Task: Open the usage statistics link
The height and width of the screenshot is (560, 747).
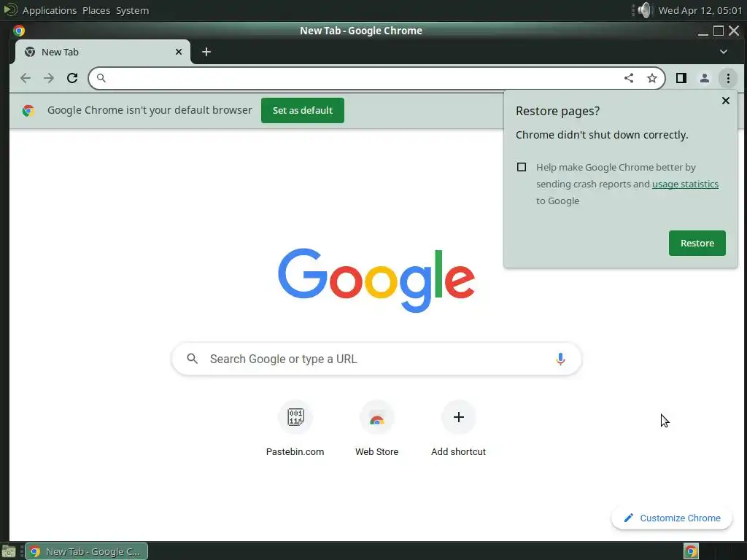Action: tap(685, 184)
